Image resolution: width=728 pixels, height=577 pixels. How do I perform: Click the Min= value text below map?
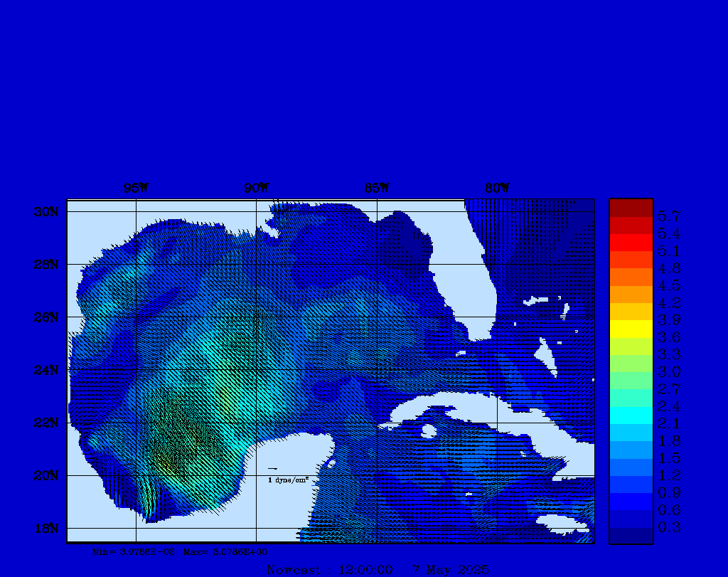(127, 551)
